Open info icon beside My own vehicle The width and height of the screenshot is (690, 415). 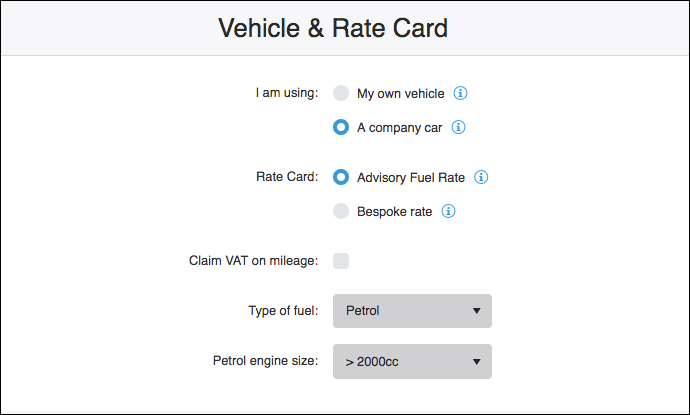pyautogui.click(x=460, y=93)
